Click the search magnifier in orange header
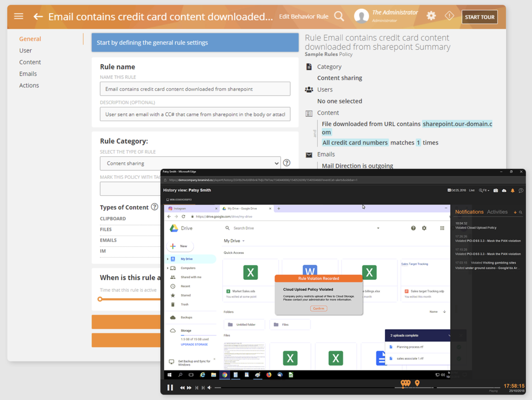The image size is (532, 400). 339,16
